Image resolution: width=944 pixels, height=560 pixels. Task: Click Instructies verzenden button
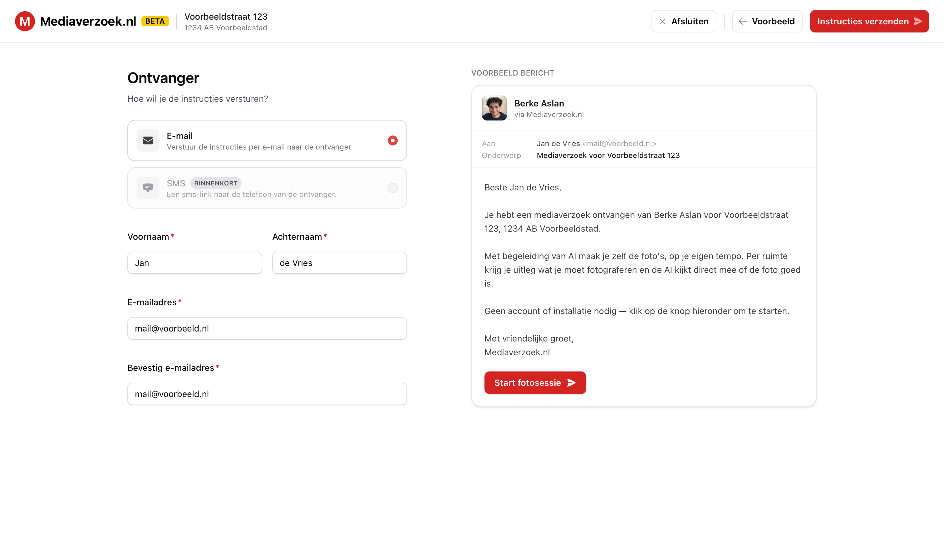coord(869,21)
